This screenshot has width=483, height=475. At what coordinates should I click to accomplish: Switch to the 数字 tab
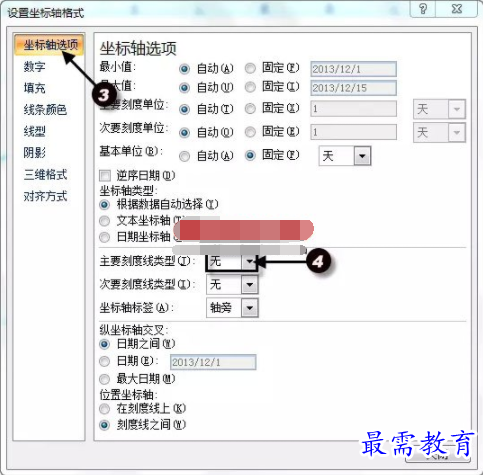(34, 66)
